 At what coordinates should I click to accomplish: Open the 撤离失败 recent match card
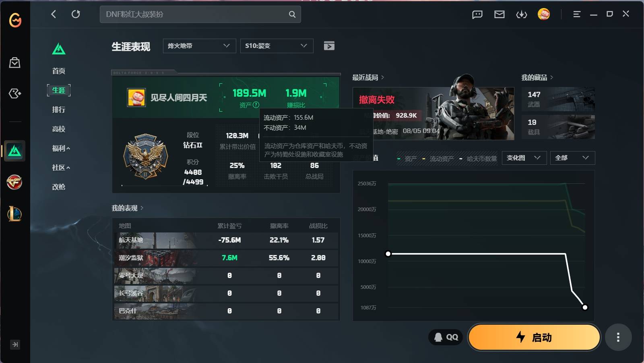tap(433, 114)
